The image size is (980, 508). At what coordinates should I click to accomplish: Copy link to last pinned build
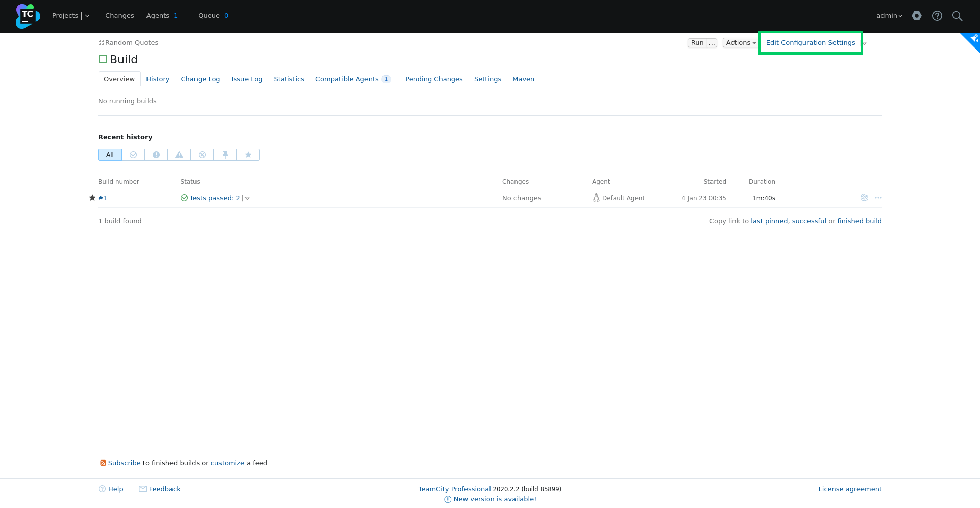[x=769, y=221]
